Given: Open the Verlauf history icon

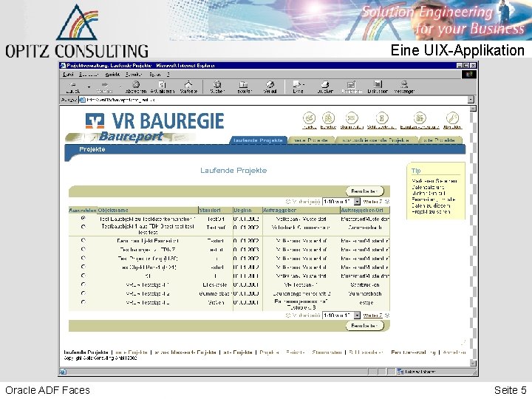Looking at the screenshot, I should (270, 84).
